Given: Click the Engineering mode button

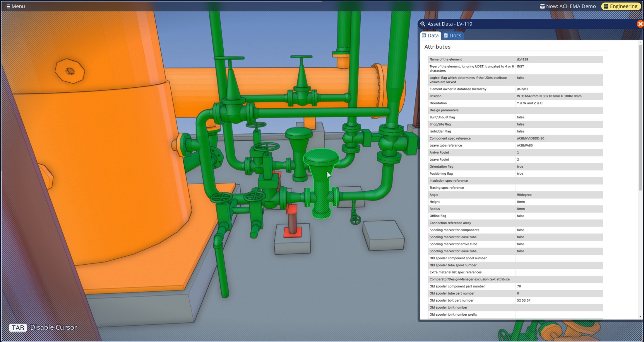Looking at the screenshot, I should pos(621,6).
